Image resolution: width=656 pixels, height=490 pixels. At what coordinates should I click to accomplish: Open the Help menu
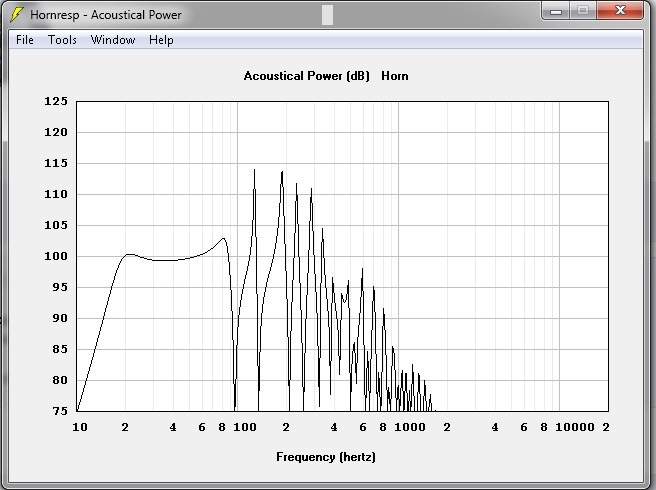click(x=161, y=40)
